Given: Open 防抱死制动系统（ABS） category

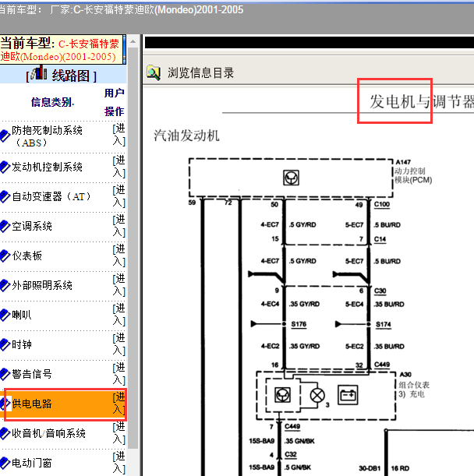Looking at the screenshot, I should [47, 136].
